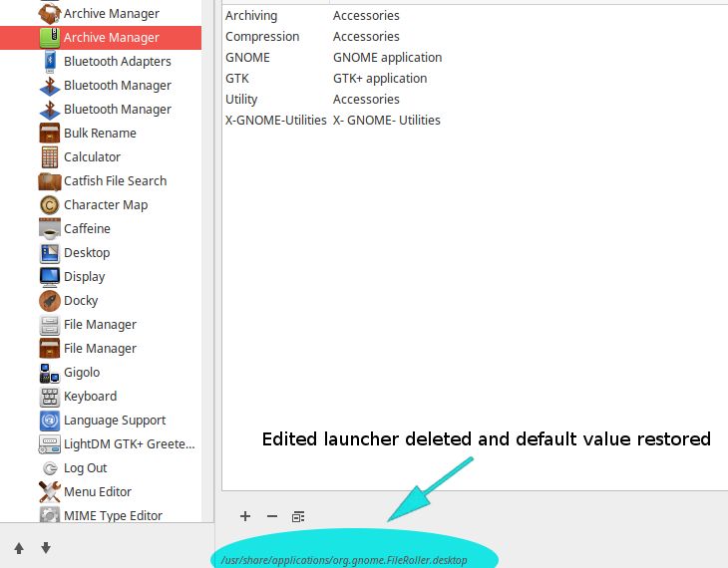The width and height of the screenshot is (728, 568).
Task: Click Accessories in the Compression row
Action: 366,37
